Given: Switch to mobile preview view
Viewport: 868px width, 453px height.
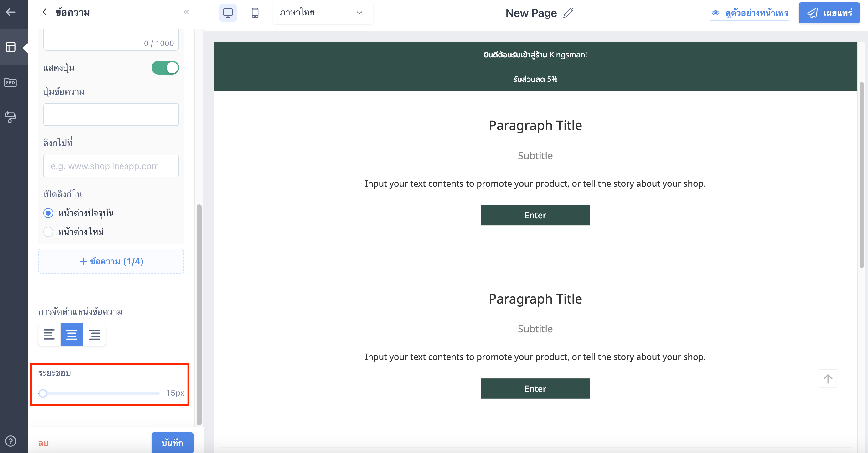Looking at the screenshot, I should point(255,13).
